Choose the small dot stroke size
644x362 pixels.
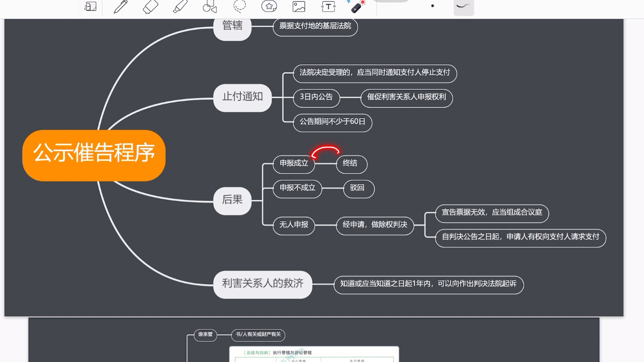point(432,6)
